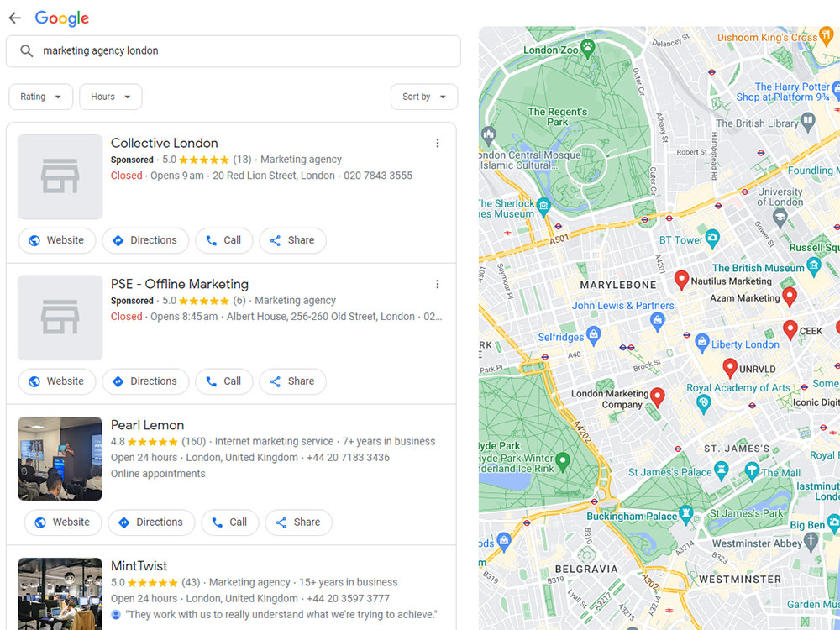Open the Google logo homepage link
The height and width of the screenshot is (630, 840).
[62, 18]
